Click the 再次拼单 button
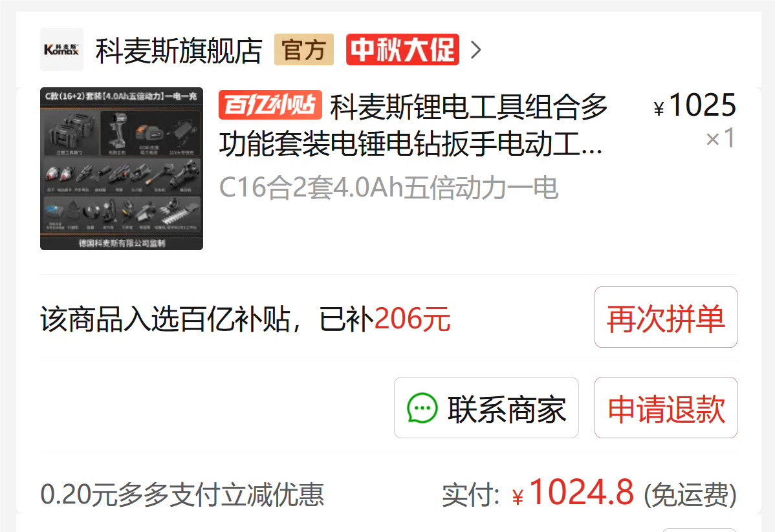This screenshot has height=532, width=775. (666, 317)
